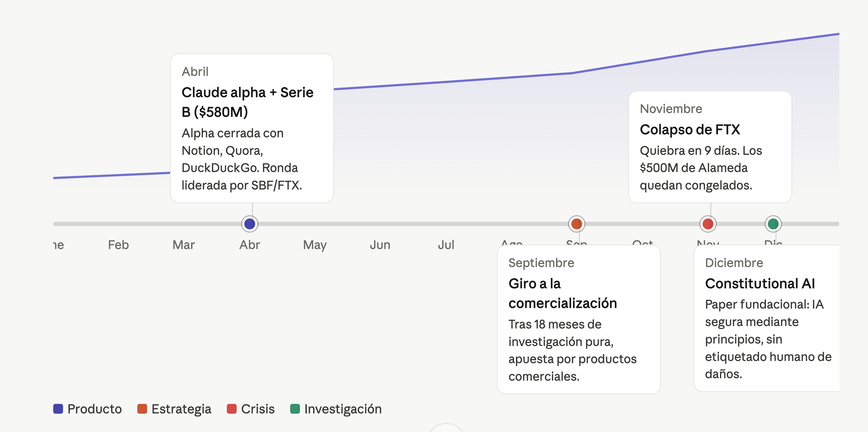
Task: Open the Constitutional AI card
Action: point(766,318)
